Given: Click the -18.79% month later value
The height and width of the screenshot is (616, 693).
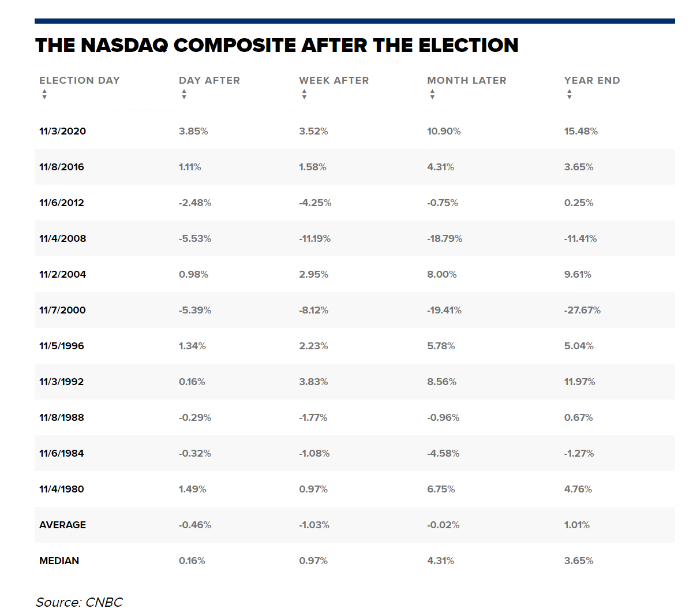Looking at the screenshot, I should [444, 238].
